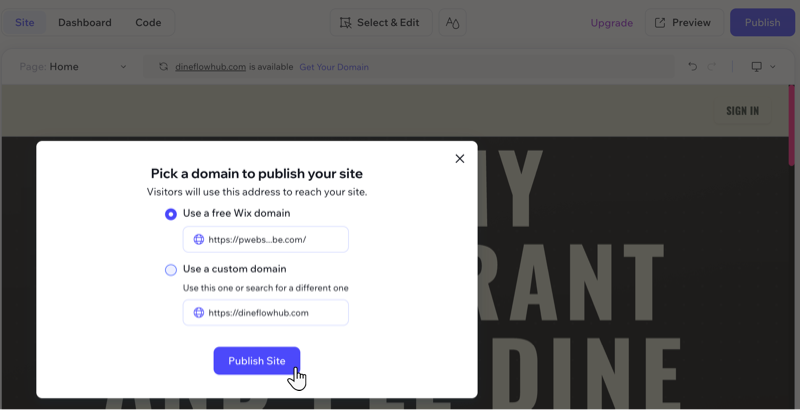Click 'Visitors will use this address to reach your site.'
Image resolution: width=800 pixels, height=416 pixels.
click(x=257, y=192)
